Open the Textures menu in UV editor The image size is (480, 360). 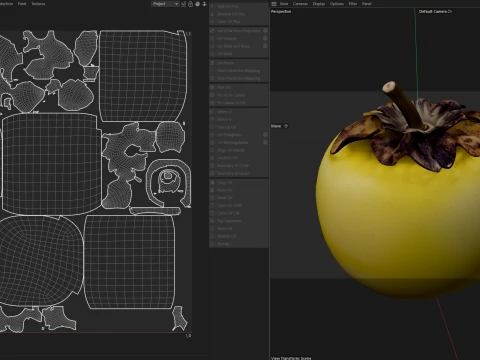coord(38,4)
